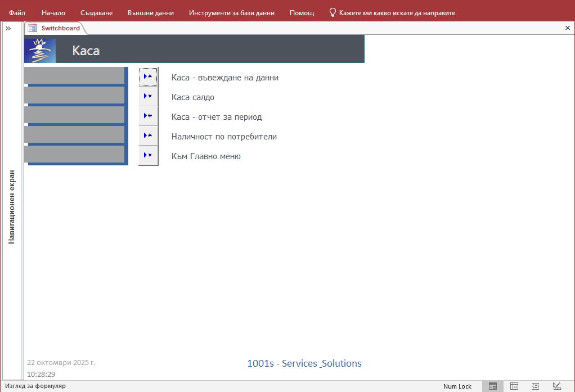Open Инструменти за бази данни tab
Viewport: 575px width, 392px height.
pyautogui.click(x=232, y=12)
